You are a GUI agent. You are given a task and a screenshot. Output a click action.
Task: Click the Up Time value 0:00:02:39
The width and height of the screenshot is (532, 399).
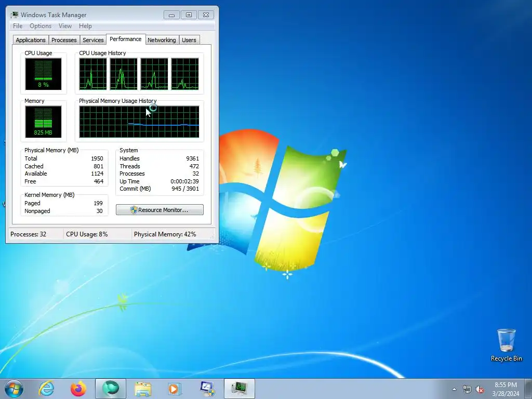click(x=184, y=181)
